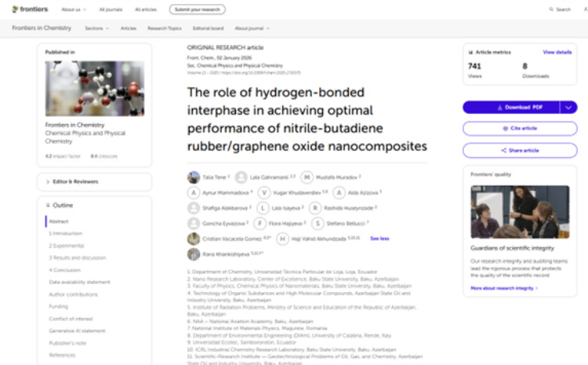Click Rana Khankishiyeva's author avatar

pos(194,254)
